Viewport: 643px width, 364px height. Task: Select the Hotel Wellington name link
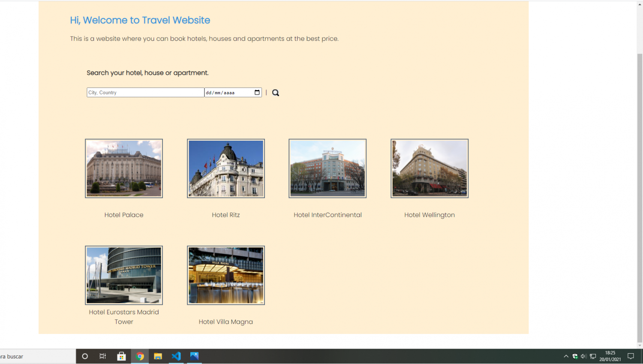click(x=430, y=215)
